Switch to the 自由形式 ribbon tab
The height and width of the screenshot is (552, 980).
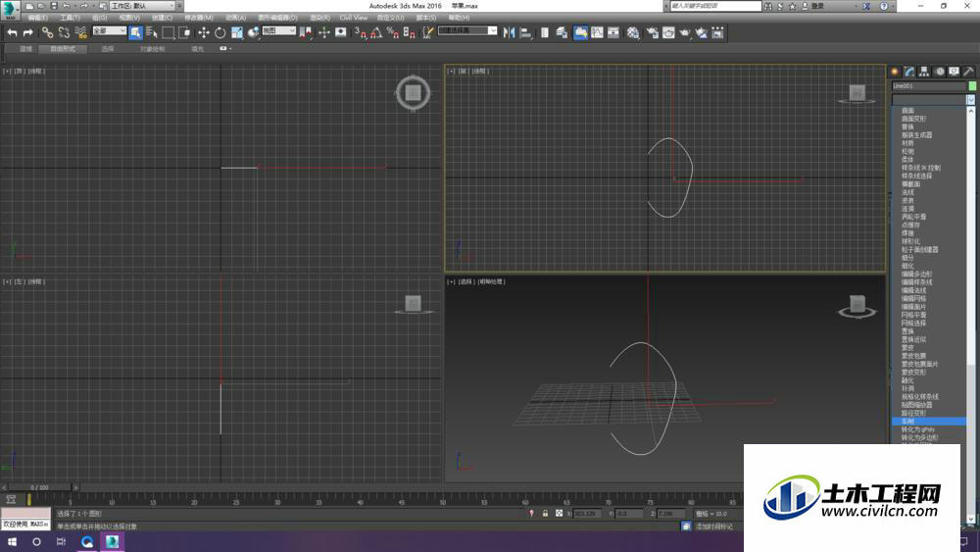[63, 49]
